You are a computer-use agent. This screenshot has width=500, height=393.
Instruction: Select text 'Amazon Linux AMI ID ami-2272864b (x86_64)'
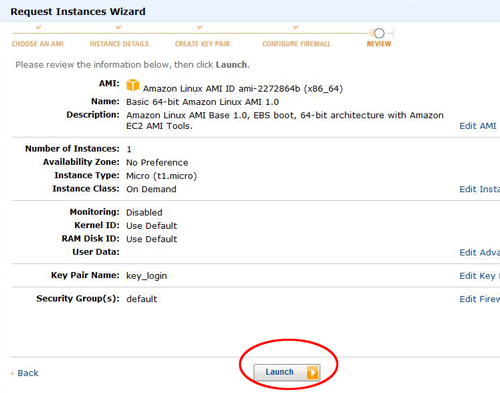coord(243,89)
